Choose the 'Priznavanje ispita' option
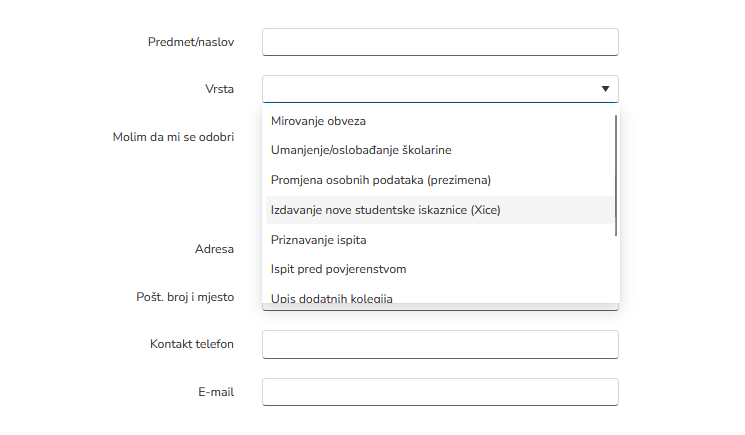The height and width of the screenshot is (435, 745). click(319, 240)
